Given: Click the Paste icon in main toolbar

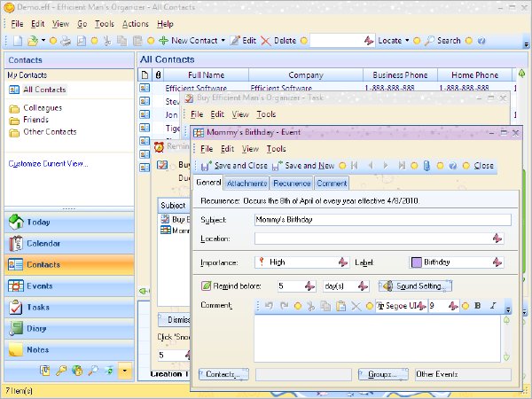Looking at the screenshot, I should (x=137, y=41).
